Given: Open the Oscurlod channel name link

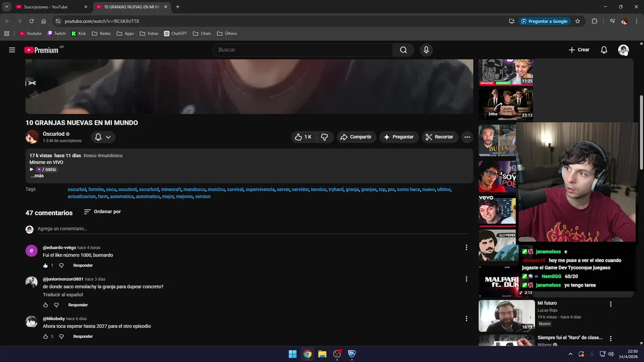Looking at the screenshot, I should coord(53,134).
